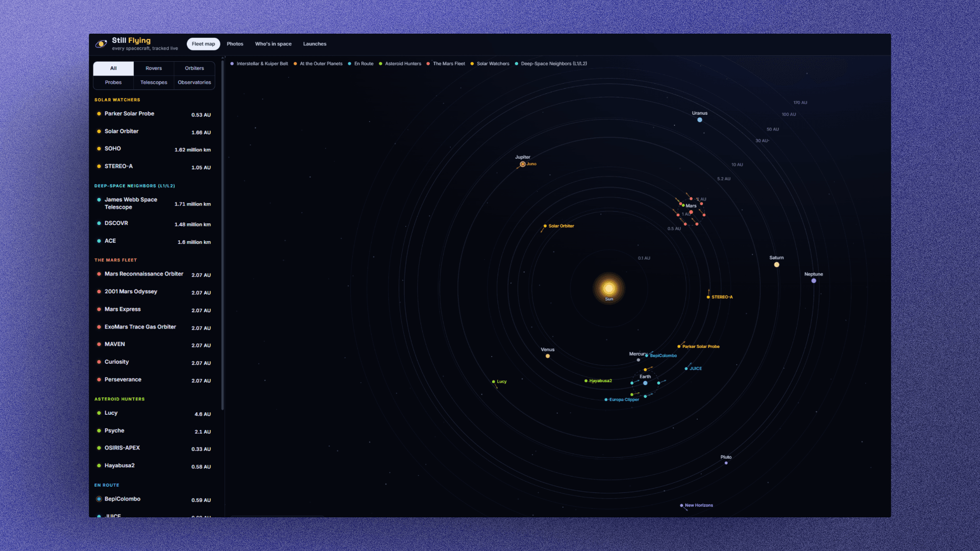The width and height of the screenshot is (980, 551).
Task: Open the Launches page
Action: tap(314, 44)
